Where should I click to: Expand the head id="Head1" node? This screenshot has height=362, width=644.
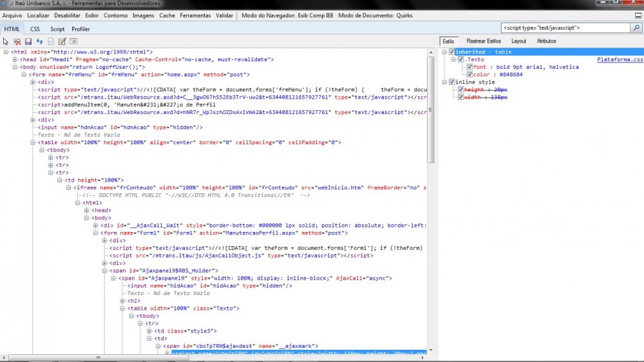15,59
